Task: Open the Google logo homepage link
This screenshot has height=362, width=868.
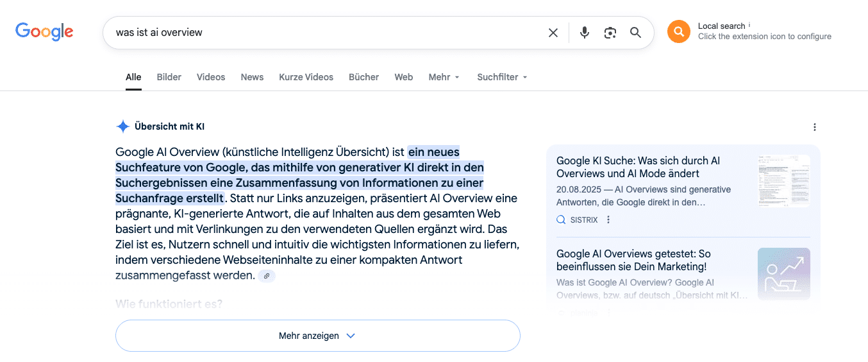Action: [x=44, y=31]
